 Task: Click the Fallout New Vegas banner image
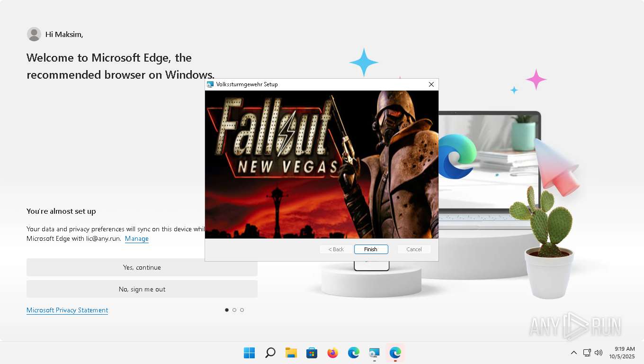(322, 164)
